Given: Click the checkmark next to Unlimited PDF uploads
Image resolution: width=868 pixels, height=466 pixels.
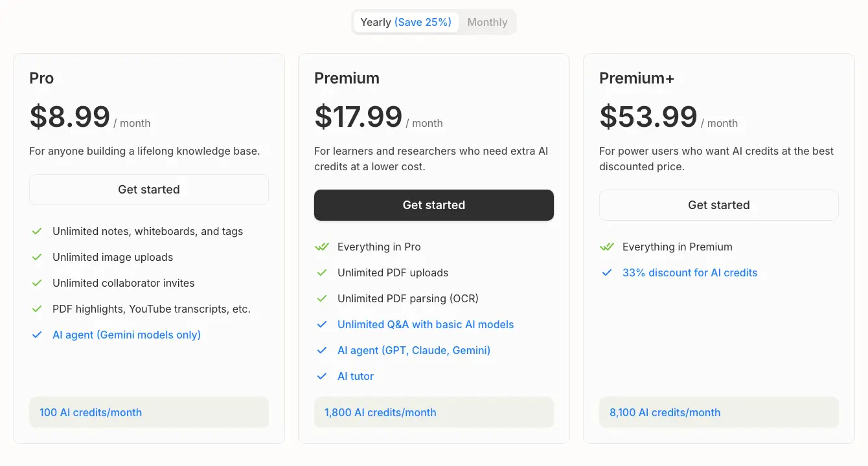Looking at the screenshot, I should point(322,272).
